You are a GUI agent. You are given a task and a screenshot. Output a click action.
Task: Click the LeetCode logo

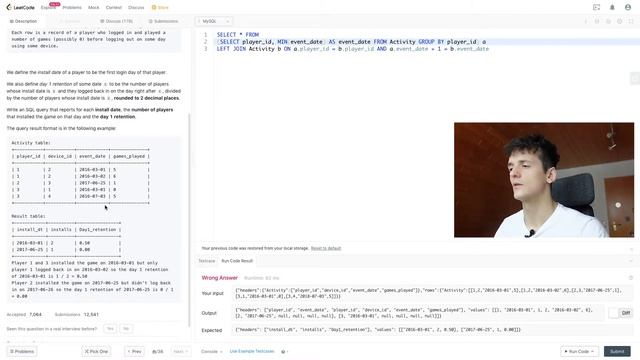[20, 7]
